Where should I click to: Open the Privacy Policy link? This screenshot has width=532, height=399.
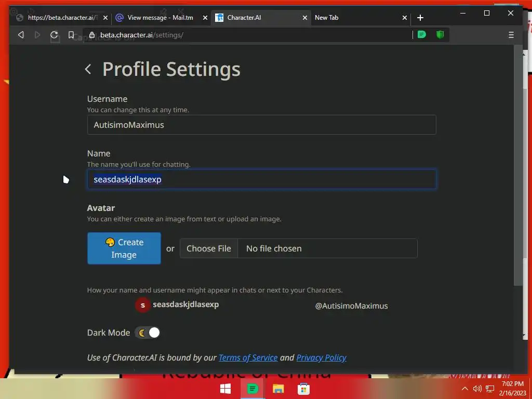(321, 357)
